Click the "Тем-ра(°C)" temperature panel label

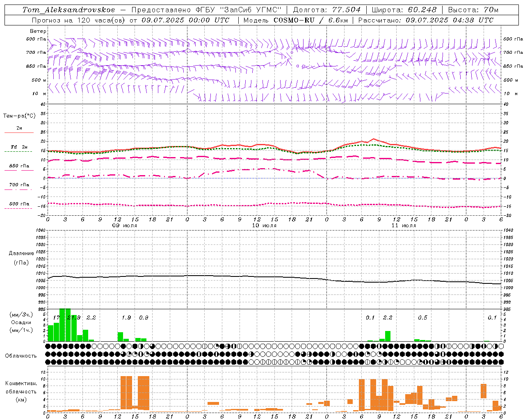[20, 116]
